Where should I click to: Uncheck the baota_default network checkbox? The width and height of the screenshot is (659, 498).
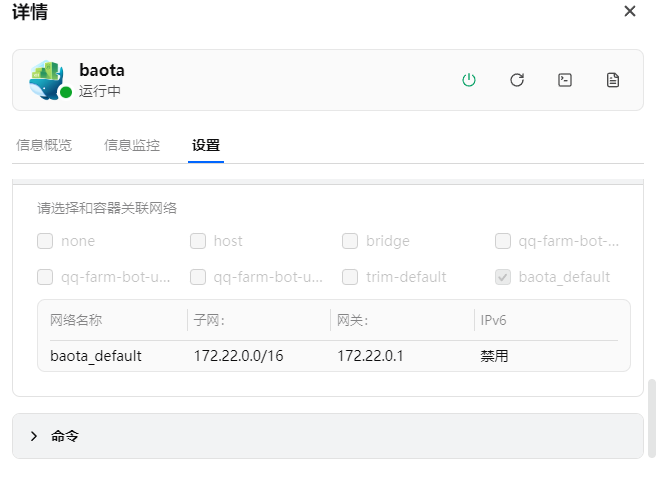503,277
